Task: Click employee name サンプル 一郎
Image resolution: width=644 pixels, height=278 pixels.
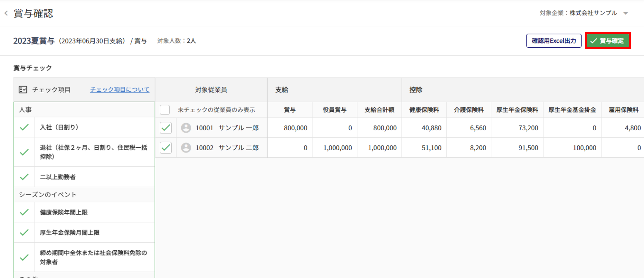Action: [x=239, y=128]
